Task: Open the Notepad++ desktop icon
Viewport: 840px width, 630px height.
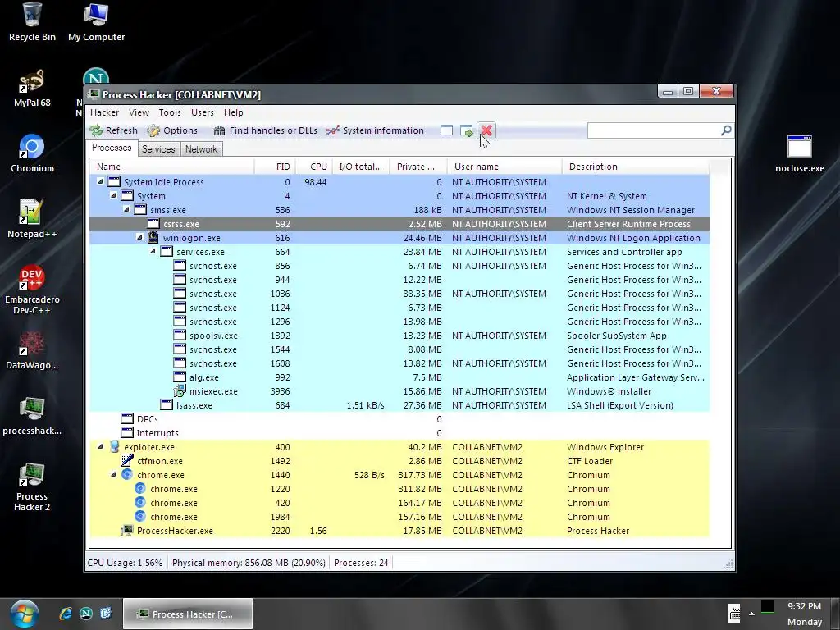Action: 32,219
